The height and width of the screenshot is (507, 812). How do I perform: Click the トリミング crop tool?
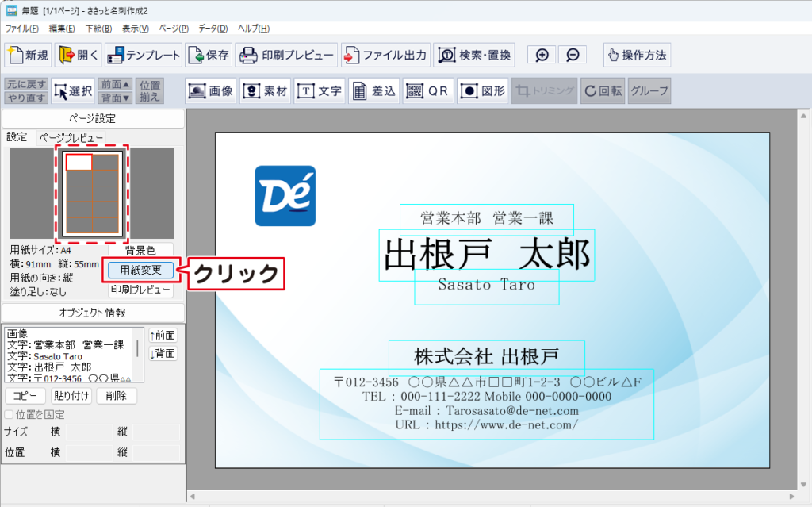pos(544,91)
